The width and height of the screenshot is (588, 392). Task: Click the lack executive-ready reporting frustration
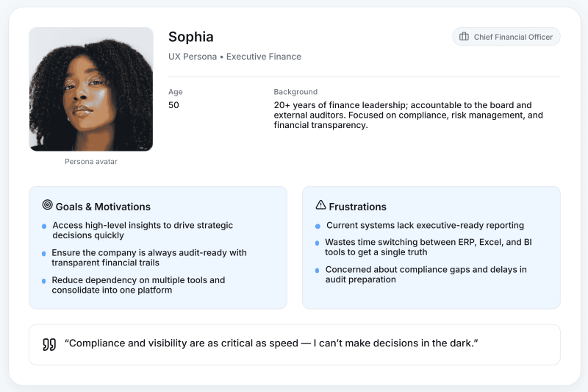tap(425, 226)
